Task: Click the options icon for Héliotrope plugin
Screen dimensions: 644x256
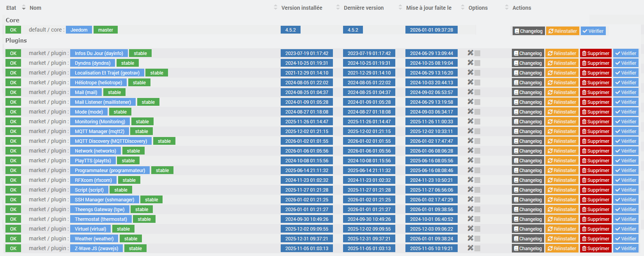Action: 471,82
